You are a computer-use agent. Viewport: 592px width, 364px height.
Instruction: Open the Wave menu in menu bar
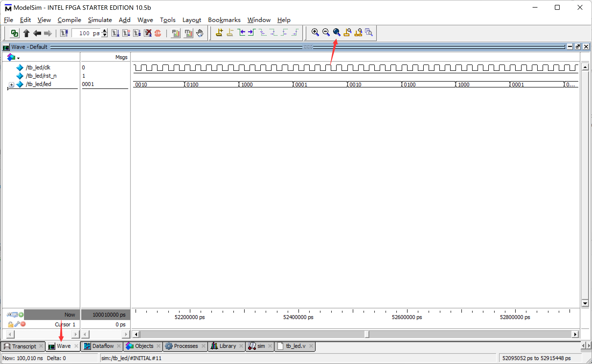coord(145,20)
